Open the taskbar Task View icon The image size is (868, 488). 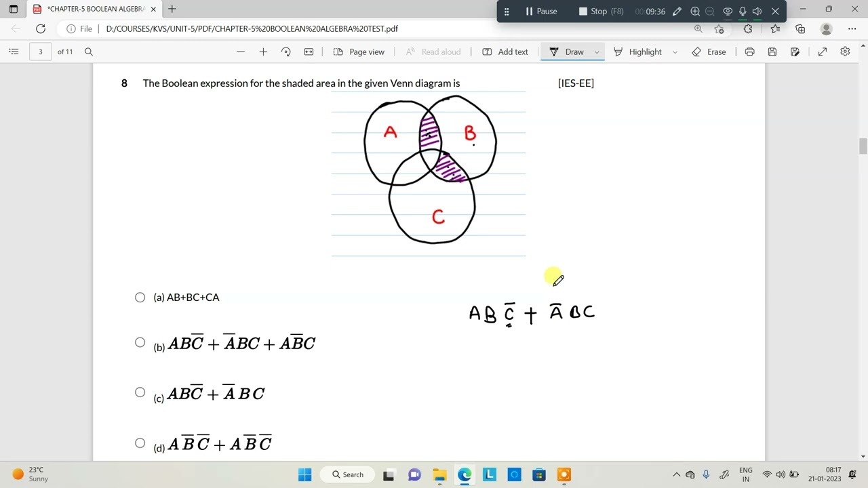coord(389,474)
